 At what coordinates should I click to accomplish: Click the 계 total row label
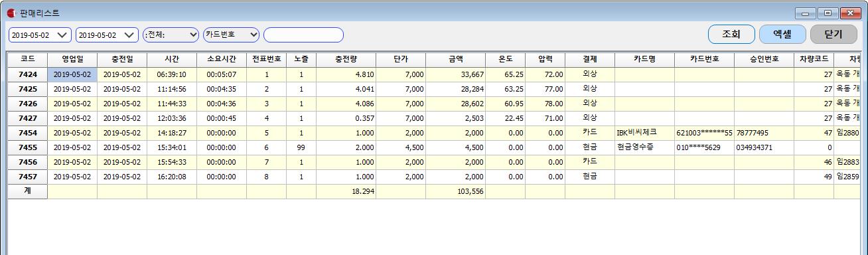[28, 191]
